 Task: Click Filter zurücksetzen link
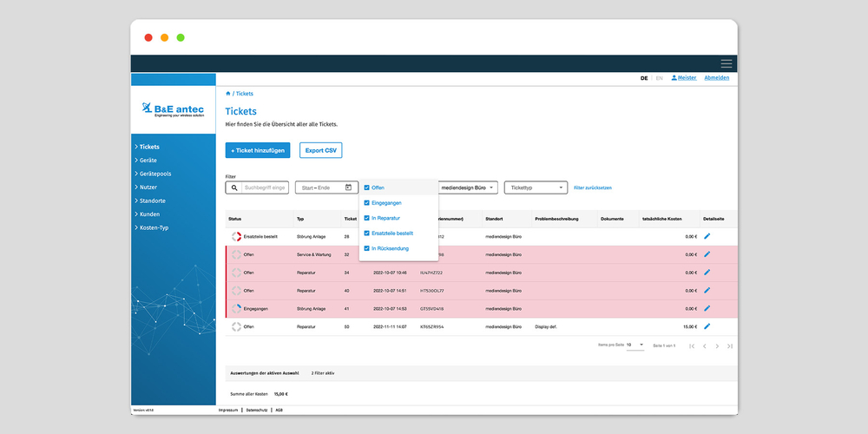coord(593,188)
